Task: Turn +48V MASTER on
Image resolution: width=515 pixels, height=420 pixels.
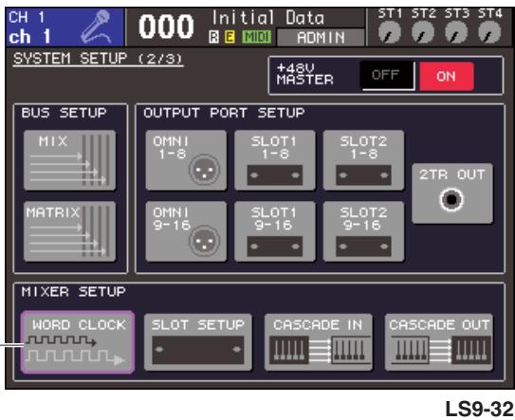Action: (447, 76)
